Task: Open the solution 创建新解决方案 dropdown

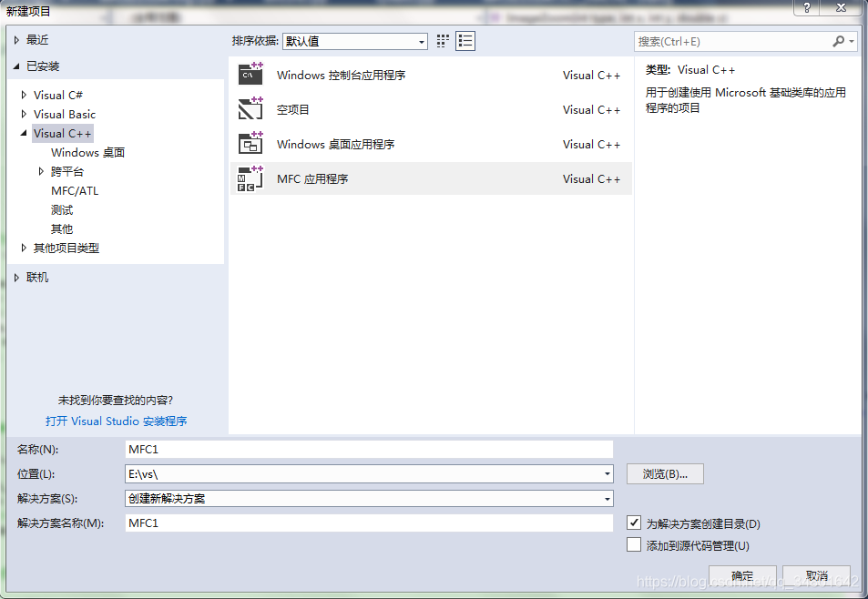Action: (x=607, y=499)
